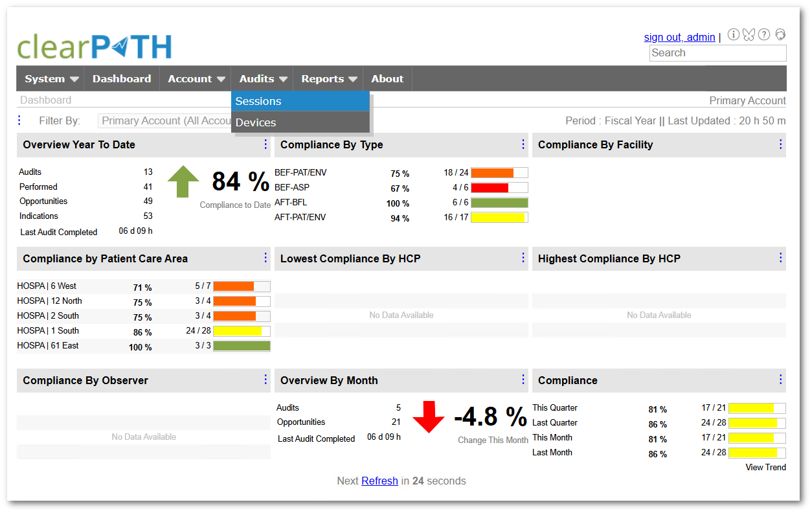Viewport: 812px width, 513px height.
Task: Click the Opportunities row in Overview By Month
Action: tap(339, 422)
